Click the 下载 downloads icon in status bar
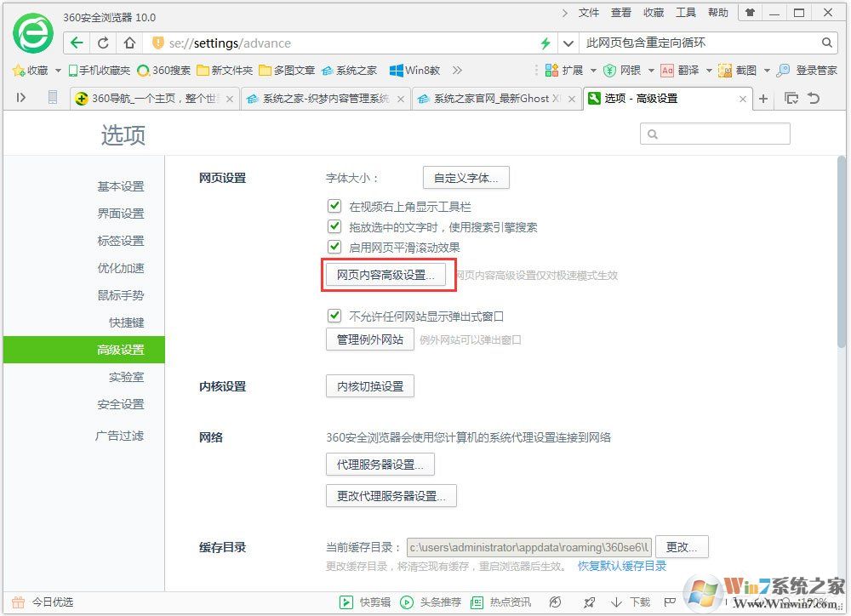 [627, 603]
